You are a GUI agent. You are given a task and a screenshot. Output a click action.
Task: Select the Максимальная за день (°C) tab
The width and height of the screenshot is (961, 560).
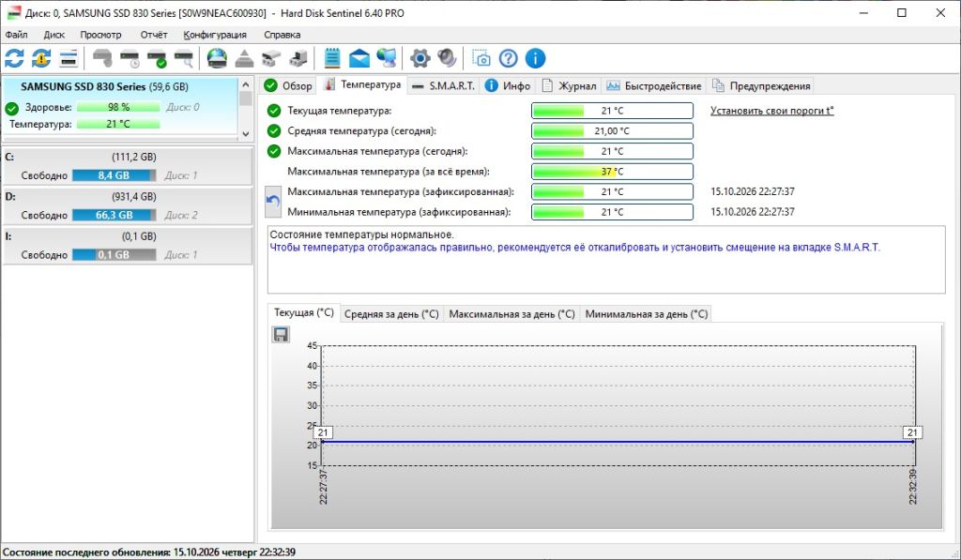click(x=511, y=314)
